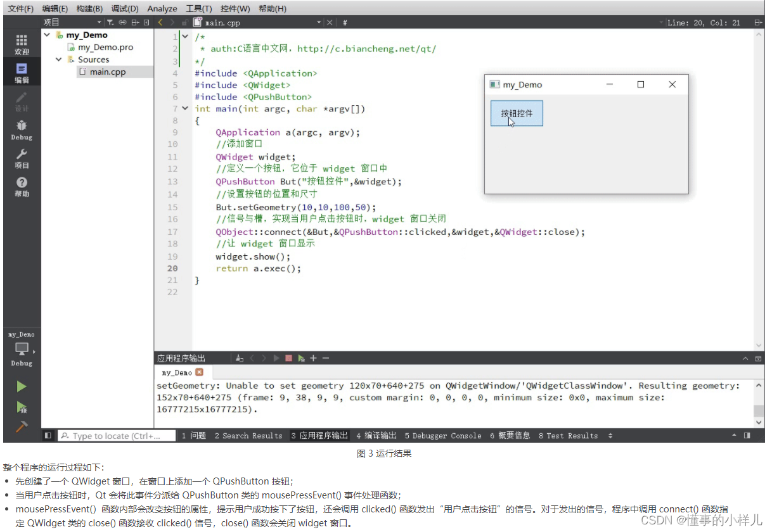Screen dimensions: 772x532
Task: Toggle the document lock icon in the editor toolbar
Action: point(184,22)
